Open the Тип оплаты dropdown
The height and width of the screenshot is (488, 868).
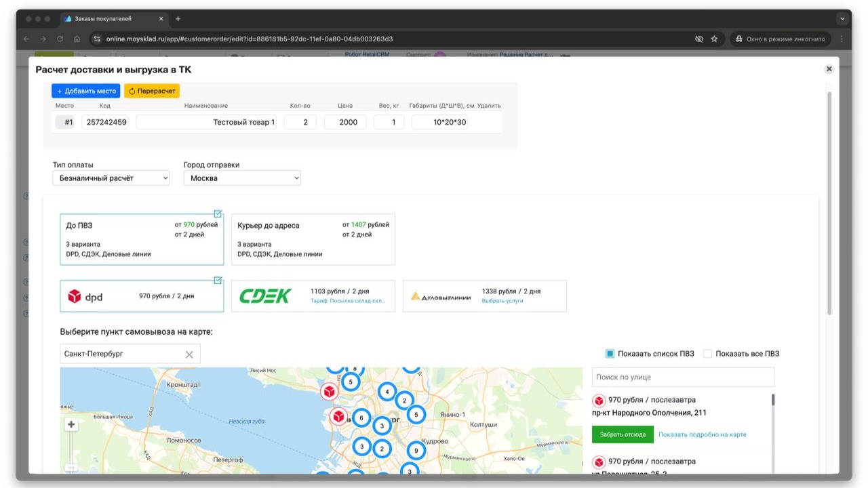click(111, 178)
